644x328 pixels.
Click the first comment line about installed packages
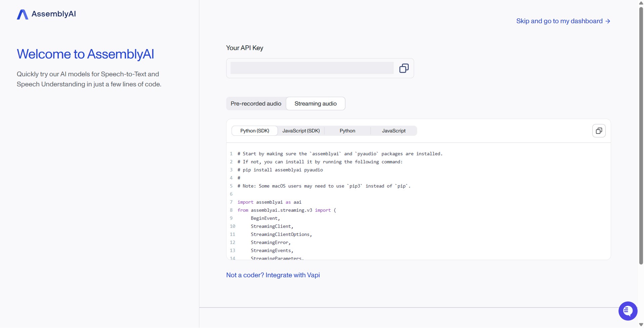pyautogui.click(x=340, y=154)
